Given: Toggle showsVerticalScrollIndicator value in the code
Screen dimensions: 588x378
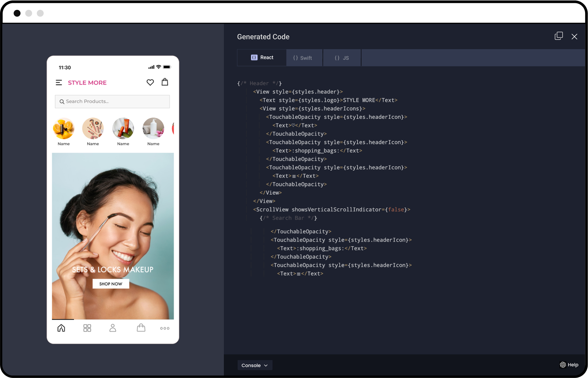Looking at the screenshot, I should (396, 209).
